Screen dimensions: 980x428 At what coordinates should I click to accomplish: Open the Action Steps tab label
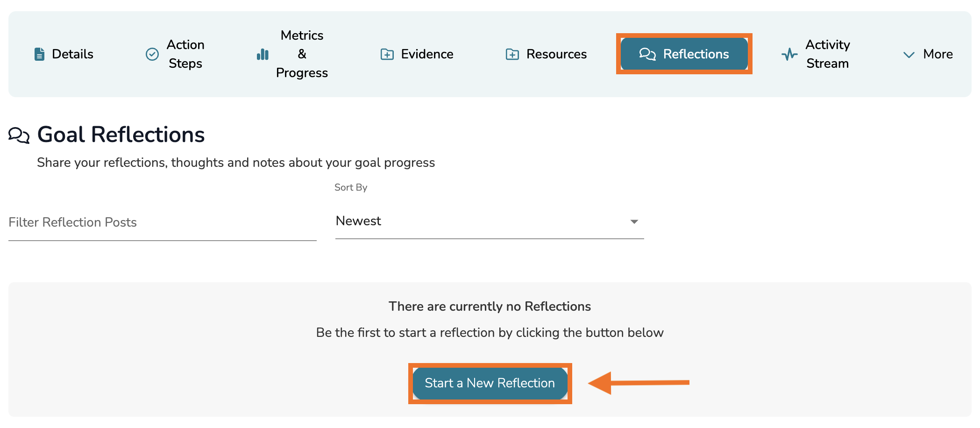(x=185, y=54)
